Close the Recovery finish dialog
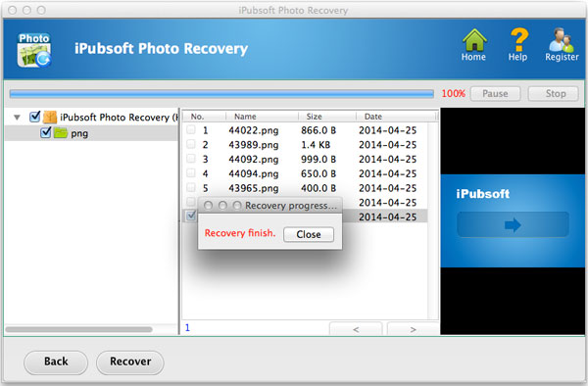Viewport: 588px width, 386px height. pos(309,234)
